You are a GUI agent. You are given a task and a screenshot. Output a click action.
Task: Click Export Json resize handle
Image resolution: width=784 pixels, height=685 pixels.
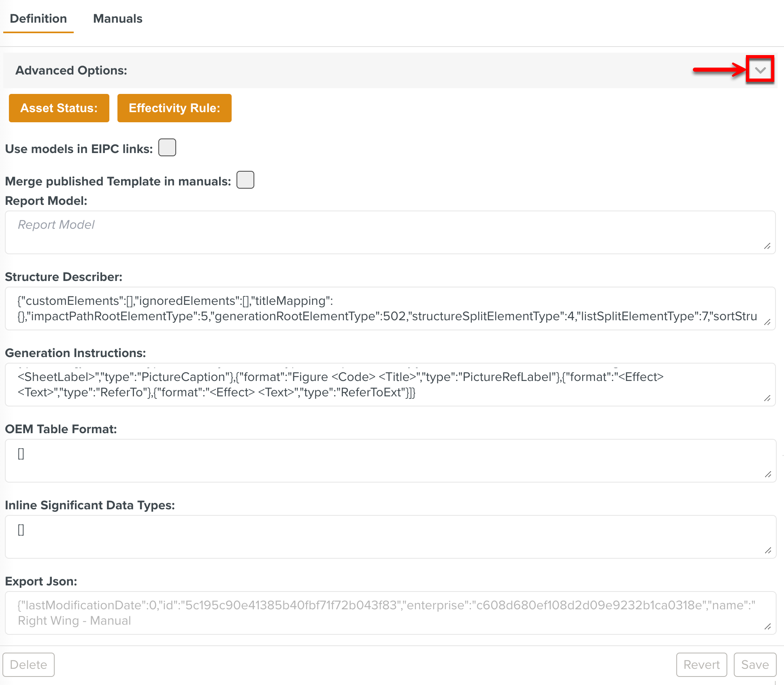[x=768, y=627]
